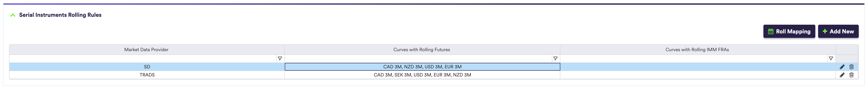
Task: Focus the Rolling IMM FRAs filter field
Action: (x=694, y=58)
